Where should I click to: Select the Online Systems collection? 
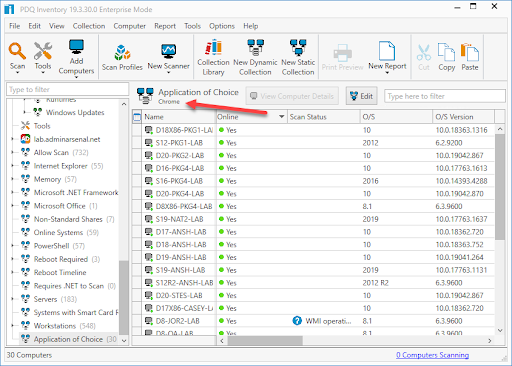[66, 232]
